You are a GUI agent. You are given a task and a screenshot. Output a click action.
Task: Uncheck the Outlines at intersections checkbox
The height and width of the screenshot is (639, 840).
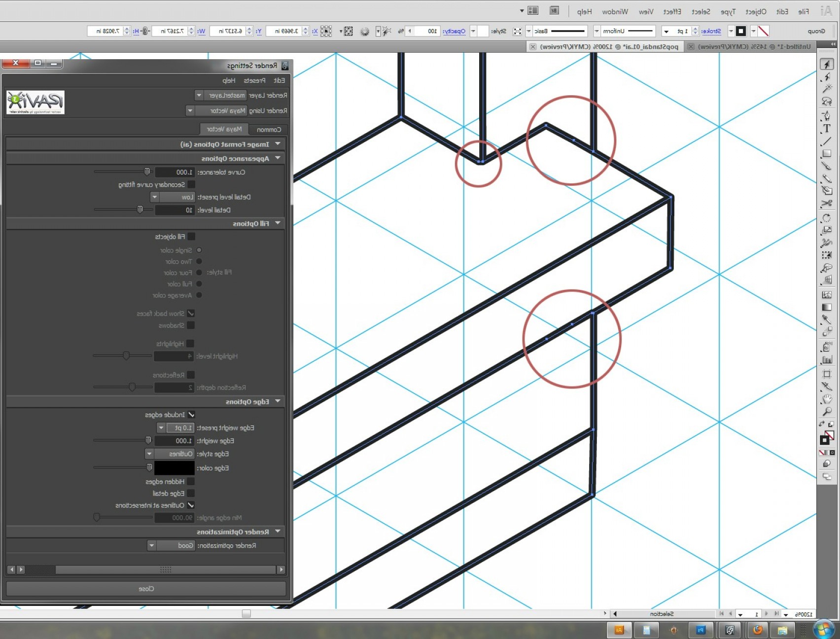tap(191, 505)
